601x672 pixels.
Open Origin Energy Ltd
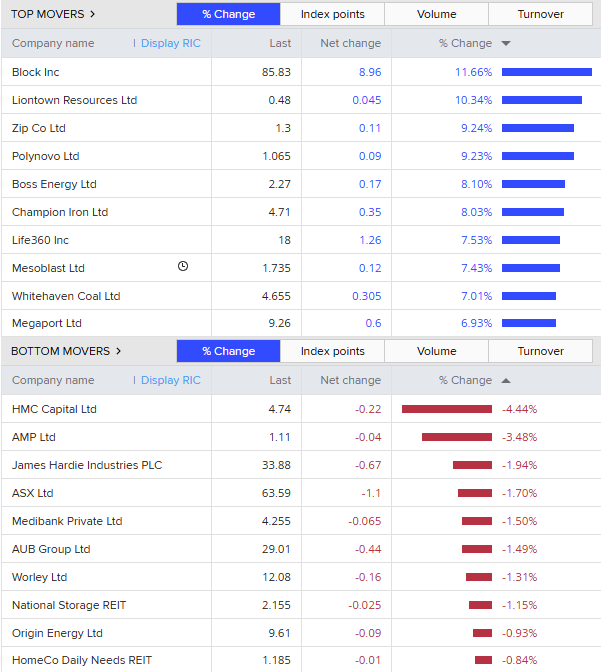tap(57, 633)
